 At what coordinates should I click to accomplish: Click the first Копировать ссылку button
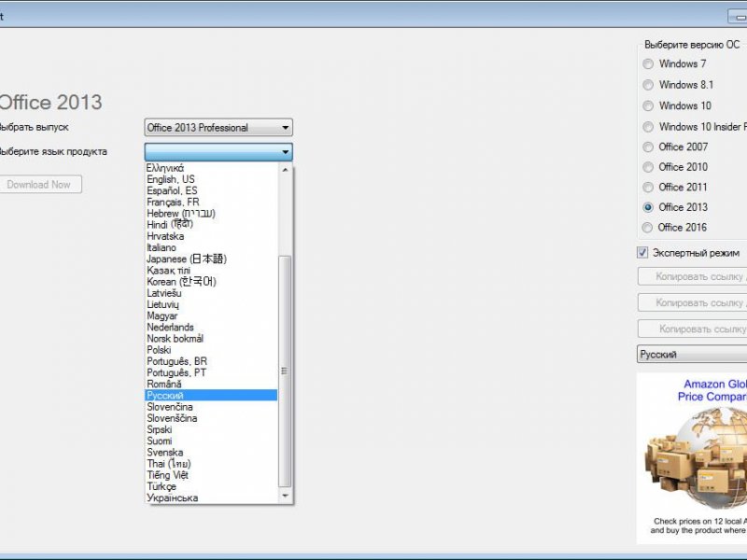[x=692, y=276]
